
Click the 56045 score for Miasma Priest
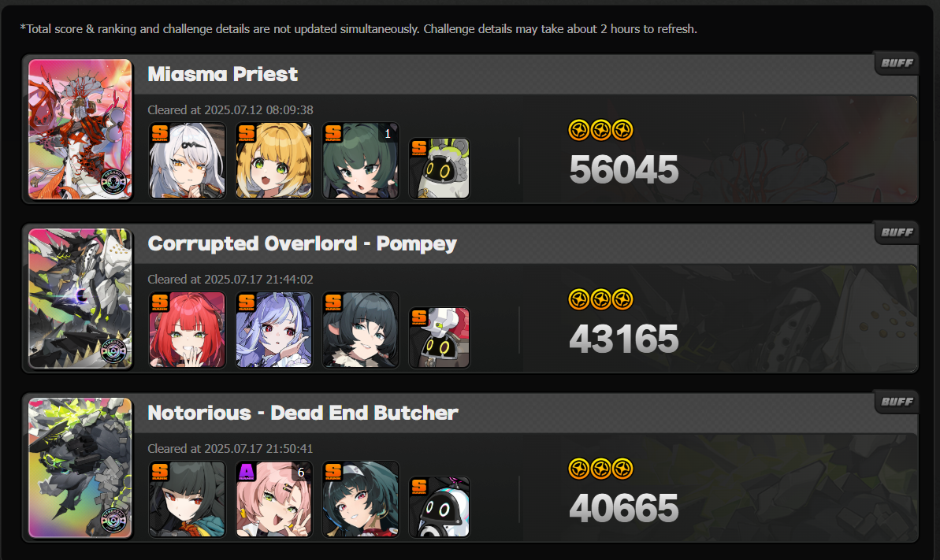(x=623, y=169)
